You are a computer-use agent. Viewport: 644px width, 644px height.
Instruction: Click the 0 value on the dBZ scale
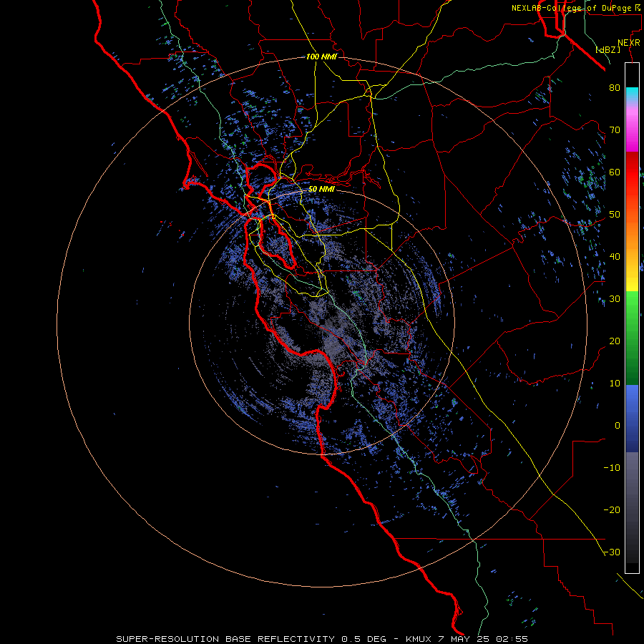(x=618, y=426)
